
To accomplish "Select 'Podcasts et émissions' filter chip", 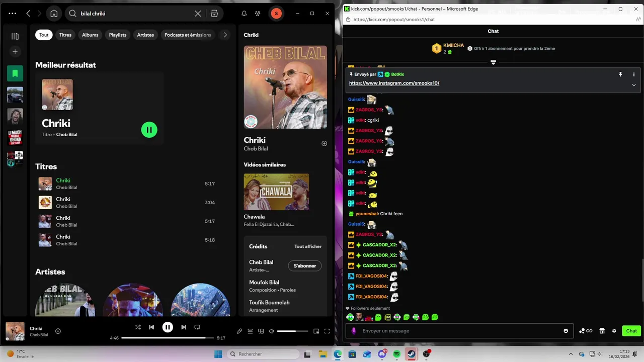I will click(188, 35).
